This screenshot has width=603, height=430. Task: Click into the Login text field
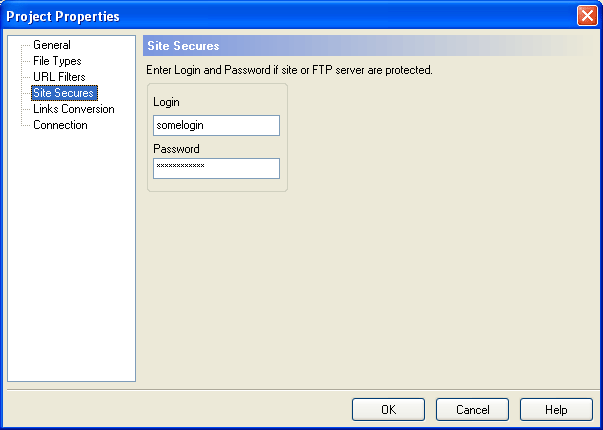click(216, 125)
